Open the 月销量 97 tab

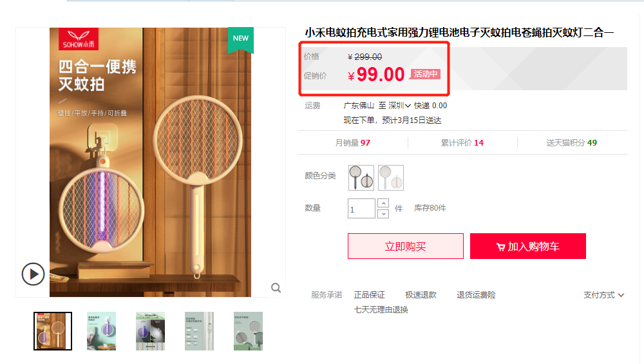click(x=353, y=142)
